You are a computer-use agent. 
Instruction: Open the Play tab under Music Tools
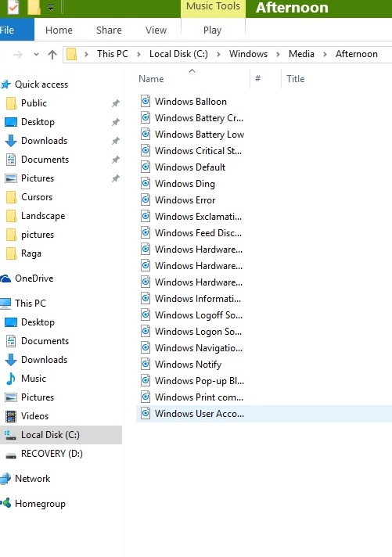click(x=213, y=31)
